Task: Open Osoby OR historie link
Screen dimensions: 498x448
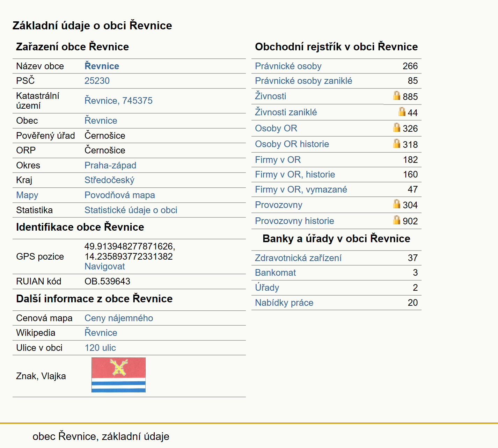Action: click(292, 144)
